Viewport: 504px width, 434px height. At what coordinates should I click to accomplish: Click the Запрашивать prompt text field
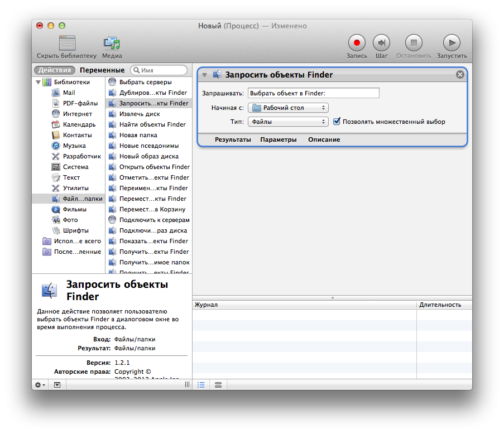[x=313, y=93]
